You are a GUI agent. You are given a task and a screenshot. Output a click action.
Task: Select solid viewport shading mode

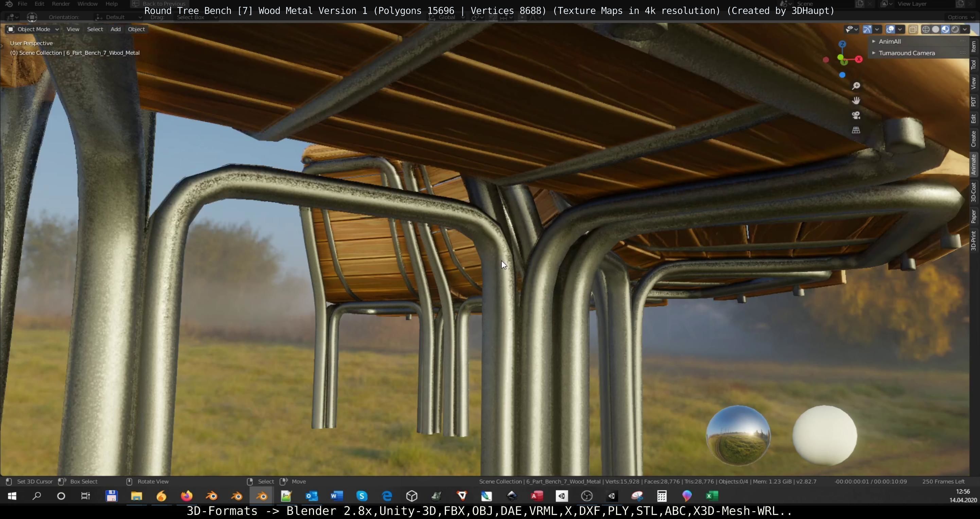coord(935,29)
